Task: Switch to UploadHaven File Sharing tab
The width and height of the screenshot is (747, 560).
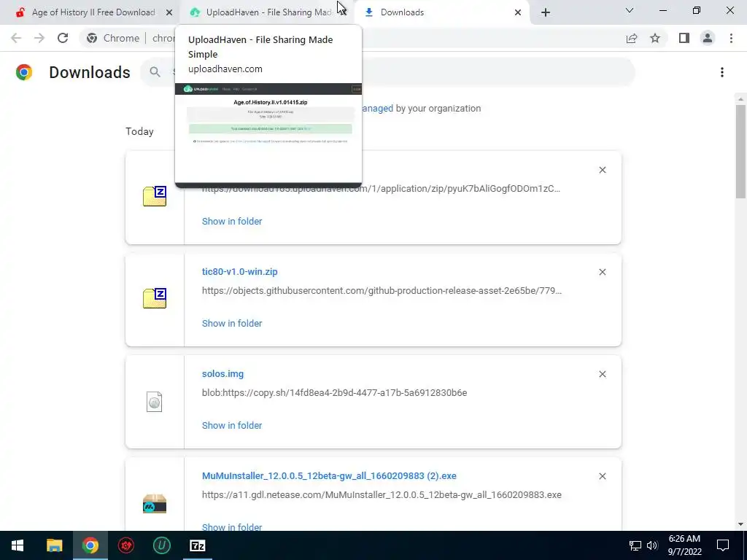Action: point(267,12)
